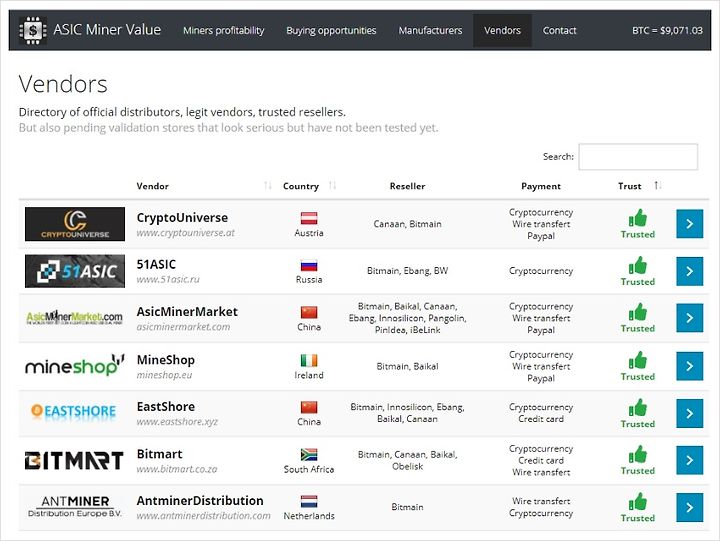
Task: Focus the vendor Search field
Action: coord(638,157)
